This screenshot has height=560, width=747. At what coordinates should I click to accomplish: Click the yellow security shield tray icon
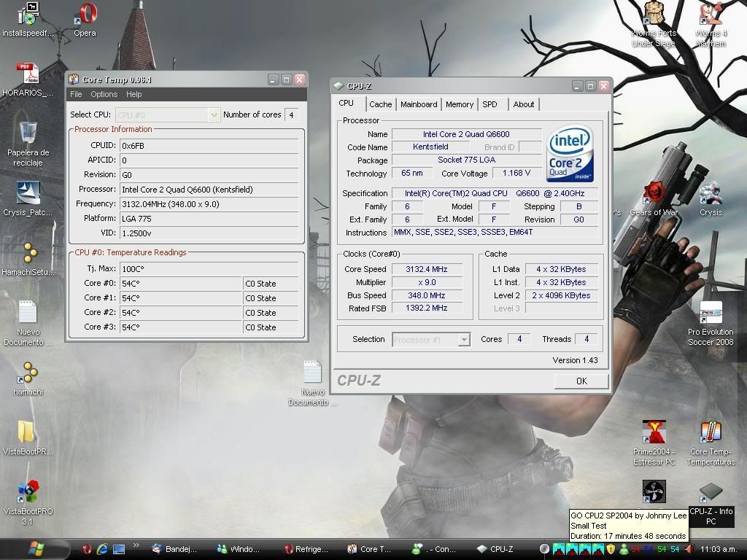pos(611,549)
